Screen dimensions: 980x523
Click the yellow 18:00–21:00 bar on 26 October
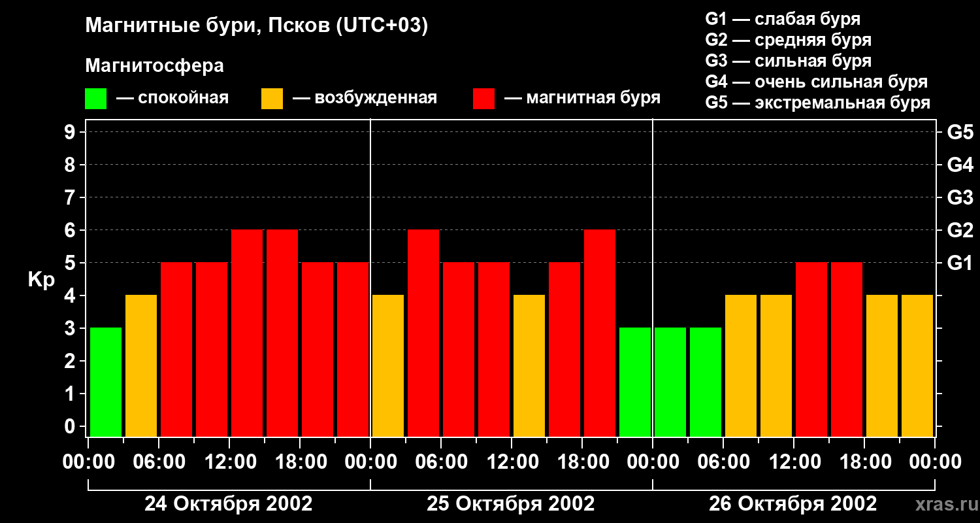pos(882,365)
